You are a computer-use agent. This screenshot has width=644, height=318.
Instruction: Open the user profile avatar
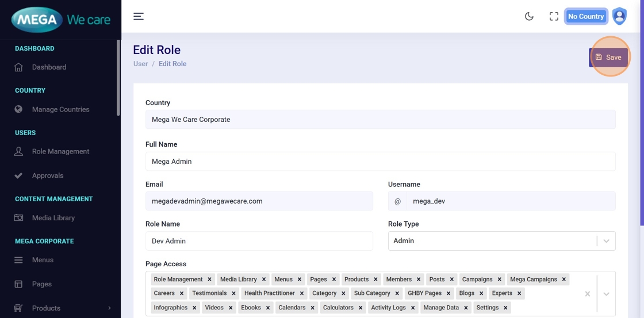tap(619, 16)
